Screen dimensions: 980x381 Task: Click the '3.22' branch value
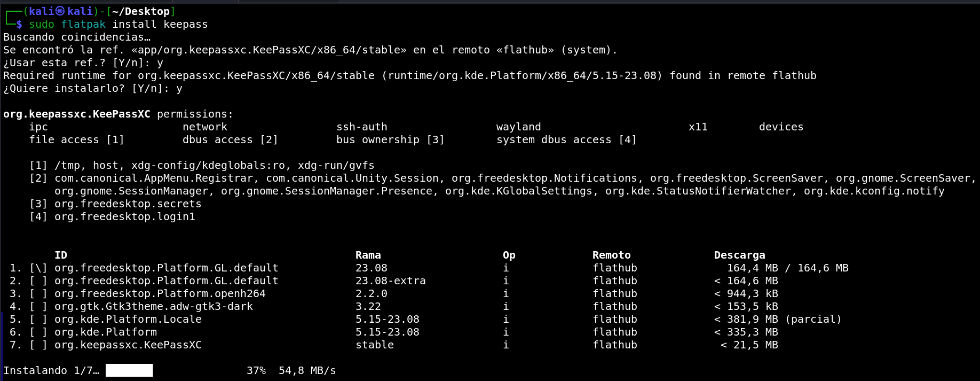pyautogui.click(x=368, y=306)
